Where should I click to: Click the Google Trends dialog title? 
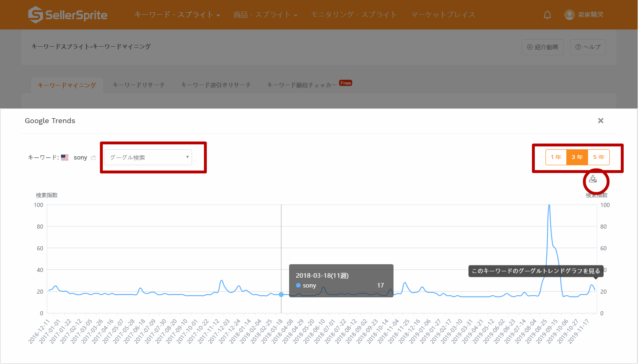(x=50, y=121)
